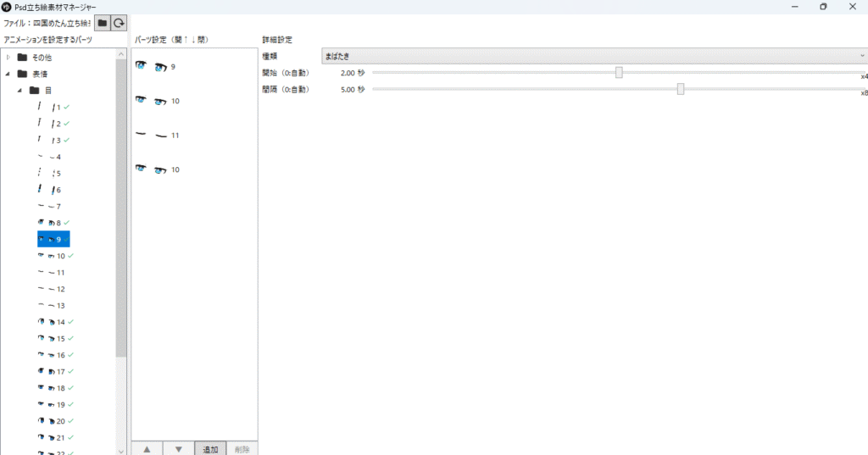Click the reload file button
Viewport: 868px width, 455px height.
click(x=120, y=23)
